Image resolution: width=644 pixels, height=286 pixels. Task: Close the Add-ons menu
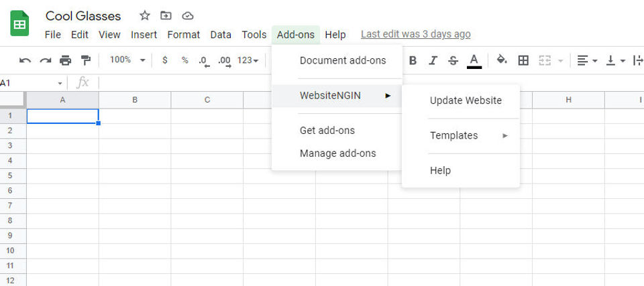(x=296, y=35)
